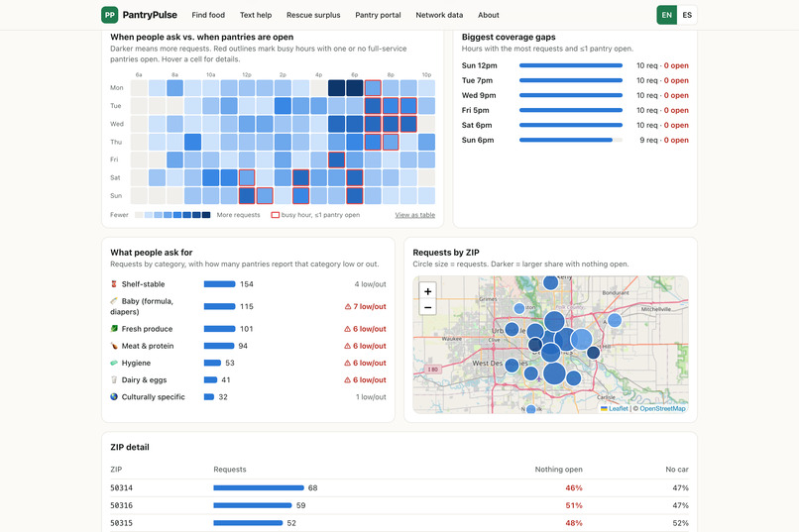The height and width of the screenshot is (532, 799).
Task: Click the Fresh produce leaf icon
Action: coord(114,328)
